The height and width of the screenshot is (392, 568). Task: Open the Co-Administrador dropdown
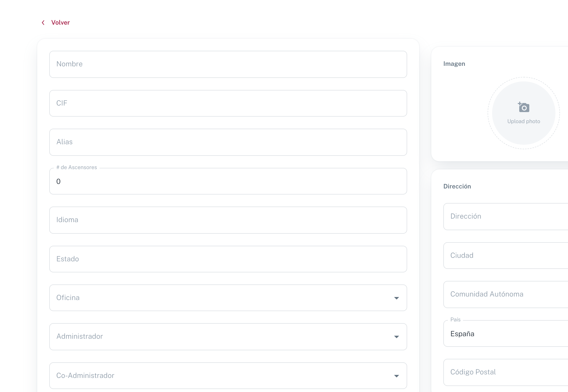(228, 376)
